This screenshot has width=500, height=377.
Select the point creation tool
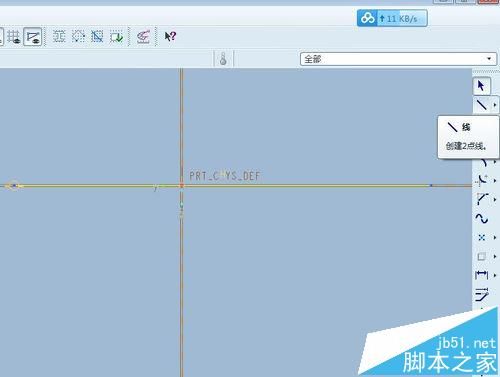click(482, 237)
